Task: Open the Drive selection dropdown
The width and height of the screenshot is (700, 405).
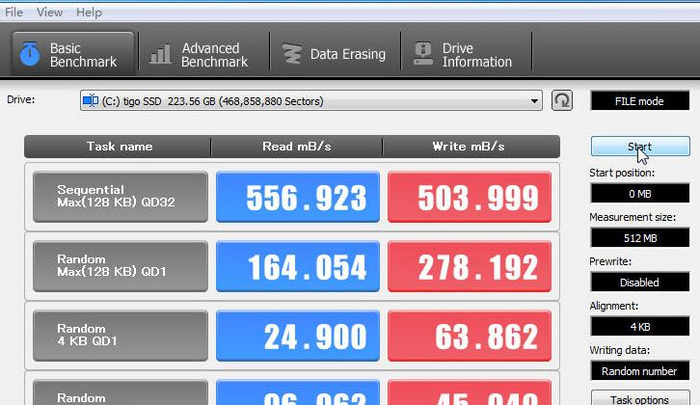Action: click(x=534, y=101)
